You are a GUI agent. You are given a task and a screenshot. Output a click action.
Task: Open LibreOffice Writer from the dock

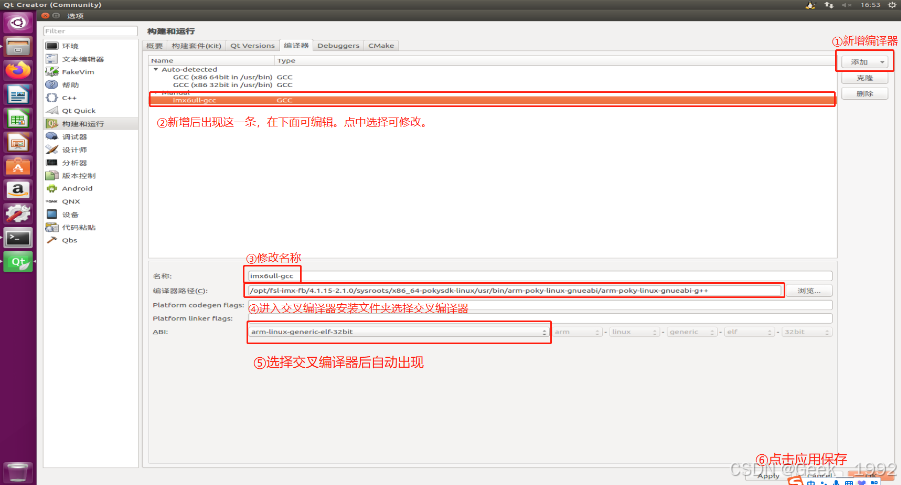click(x=18, y=95)
